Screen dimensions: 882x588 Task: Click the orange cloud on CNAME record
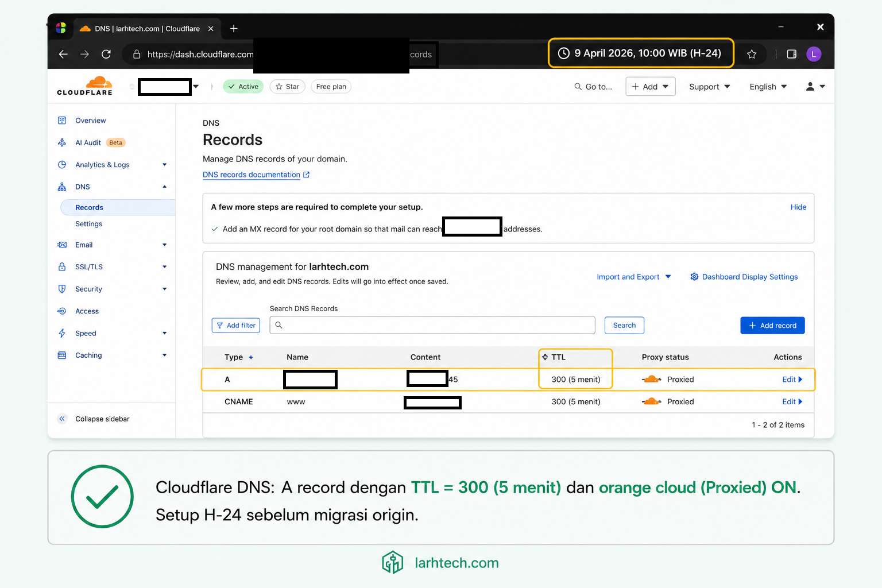(x=651, y=401)
